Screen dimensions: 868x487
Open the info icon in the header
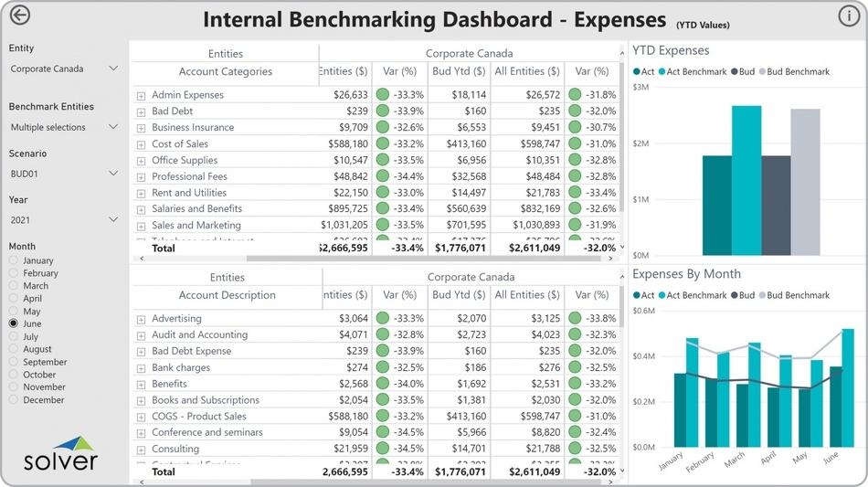tap(848, 16)
